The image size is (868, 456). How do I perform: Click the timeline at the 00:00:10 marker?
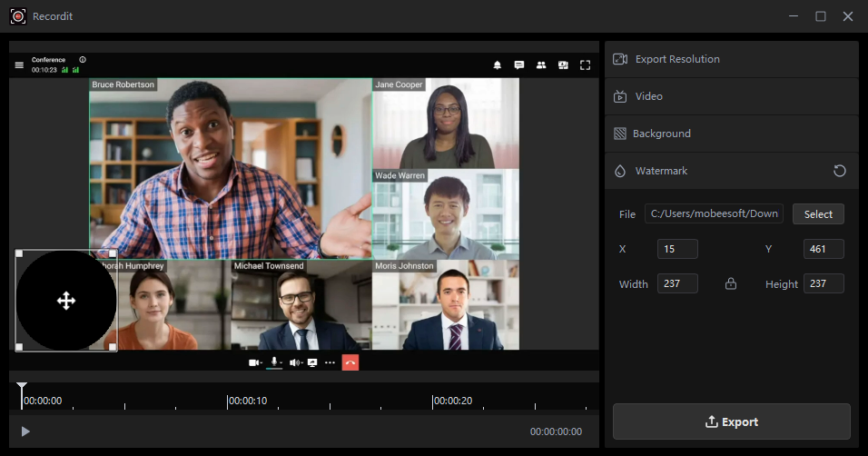228,401
